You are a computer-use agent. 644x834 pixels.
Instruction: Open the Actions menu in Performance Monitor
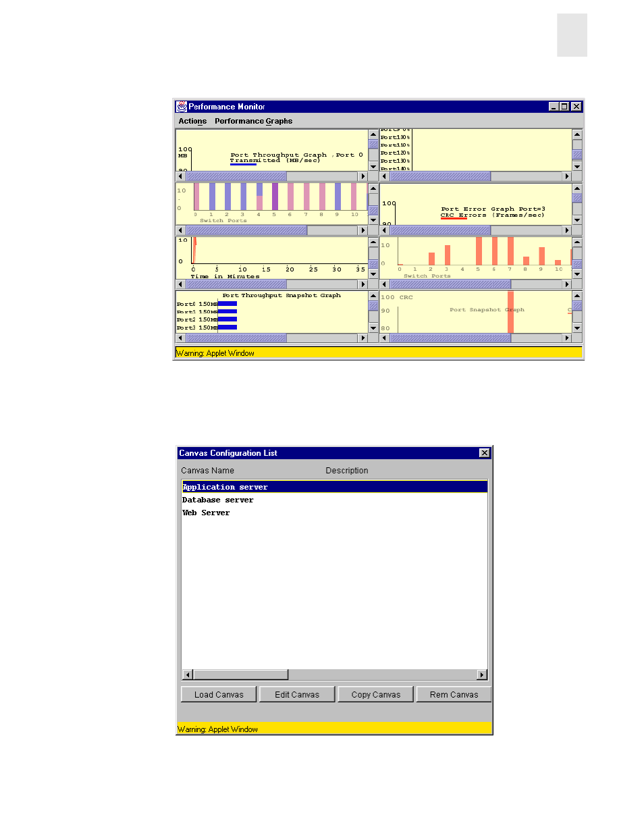point(192,122)
